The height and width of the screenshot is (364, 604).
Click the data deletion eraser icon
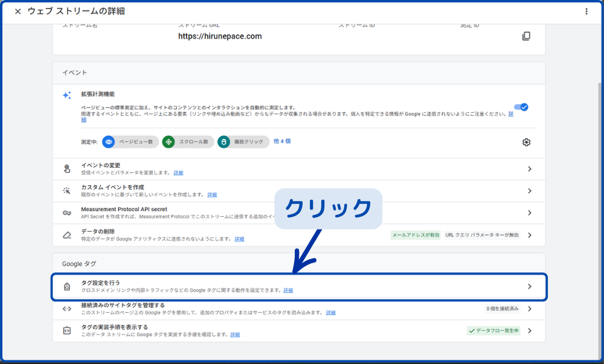(67, 235)
